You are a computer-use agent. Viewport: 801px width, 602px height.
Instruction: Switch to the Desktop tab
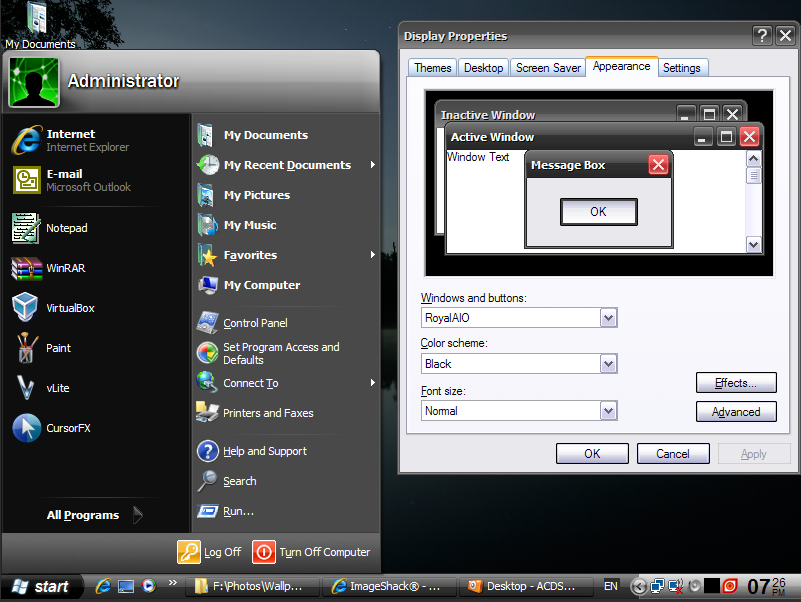483,67
